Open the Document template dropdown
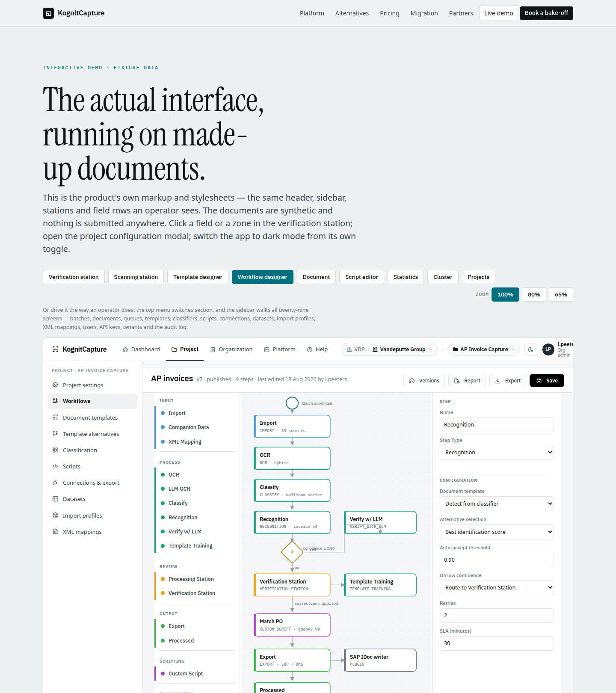 [x=497, y=504]
